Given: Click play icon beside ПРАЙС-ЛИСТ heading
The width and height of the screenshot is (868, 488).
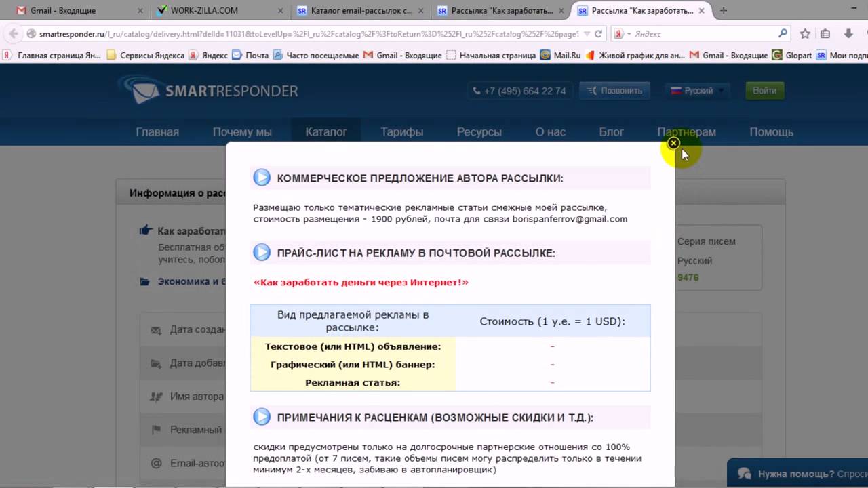Looking at the screenshot, I should click(262, 252).
